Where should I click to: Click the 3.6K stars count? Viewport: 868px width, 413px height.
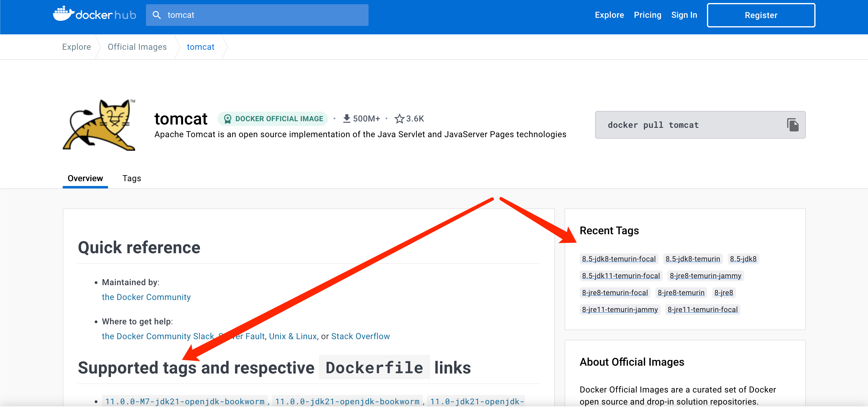pos(415,118)
